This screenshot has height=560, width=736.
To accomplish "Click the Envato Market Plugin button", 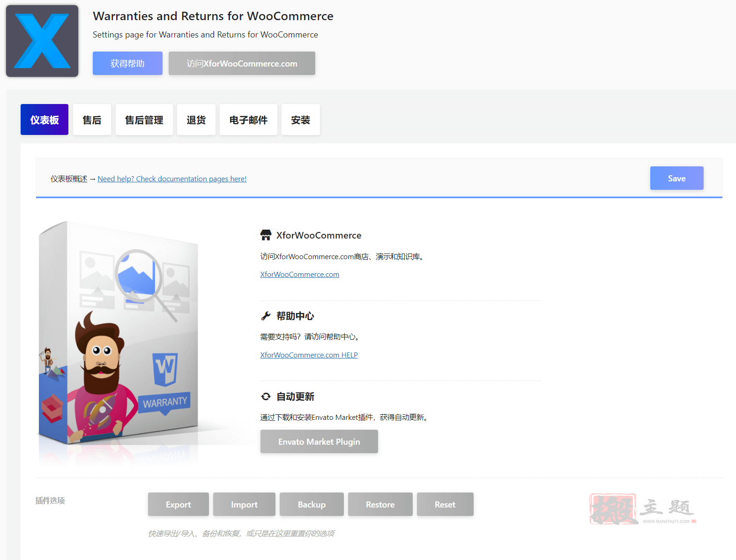I will click(319, 441).
